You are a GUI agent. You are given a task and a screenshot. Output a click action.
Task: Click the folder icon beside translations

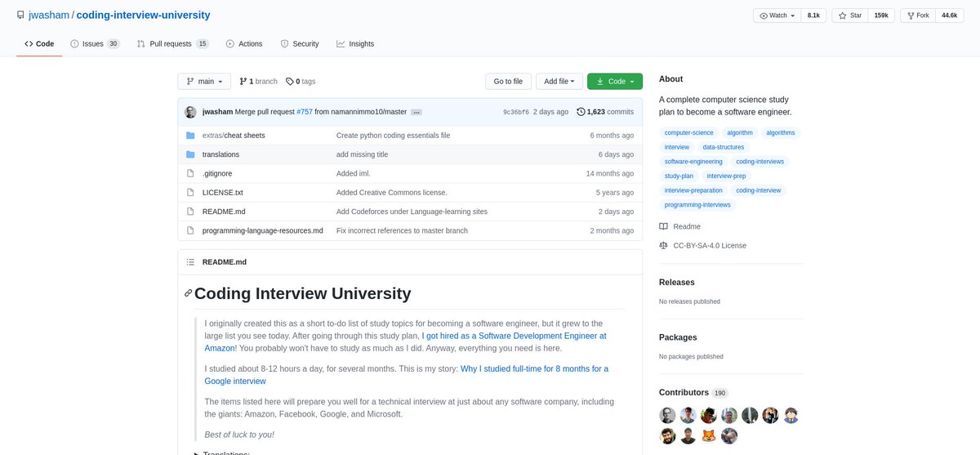coord(190,154)
